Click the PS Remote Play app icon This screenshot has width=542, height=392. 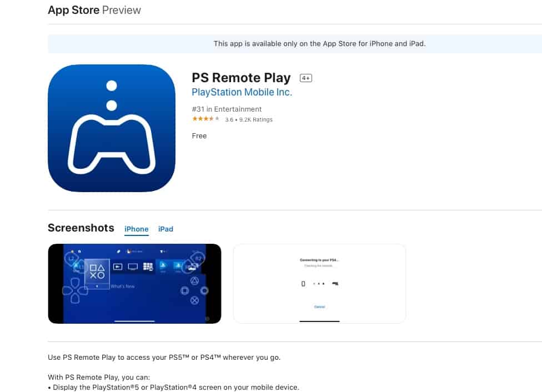tap(111, 128)
